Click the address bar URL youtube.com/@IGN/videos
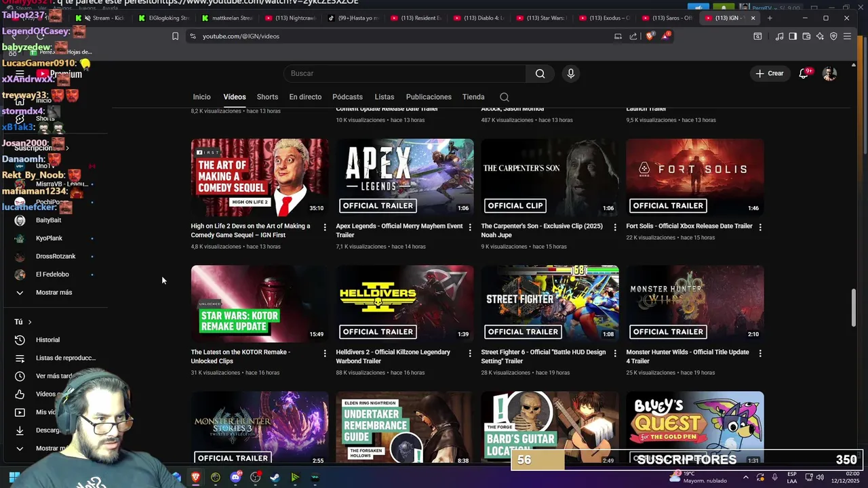 241,36
